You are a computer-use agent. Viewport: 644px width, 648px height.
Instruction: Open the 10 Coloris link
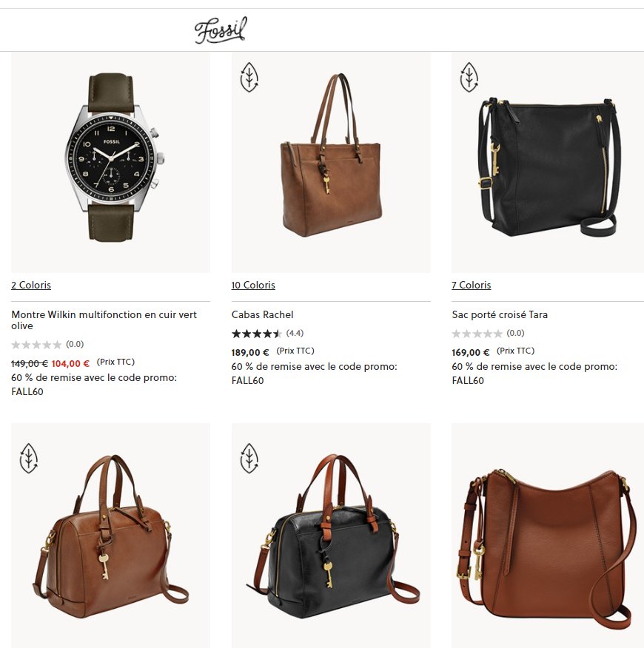pos(253,285)
